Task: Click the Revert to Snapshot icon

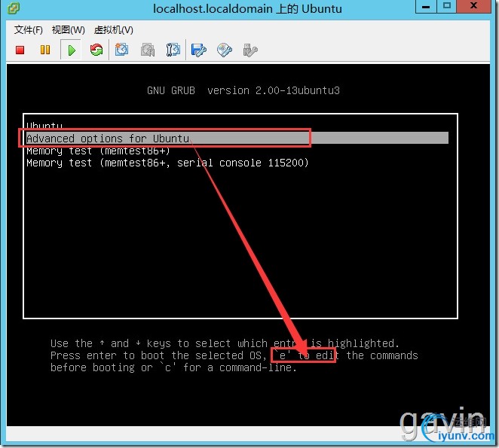Action: (148, 50)
